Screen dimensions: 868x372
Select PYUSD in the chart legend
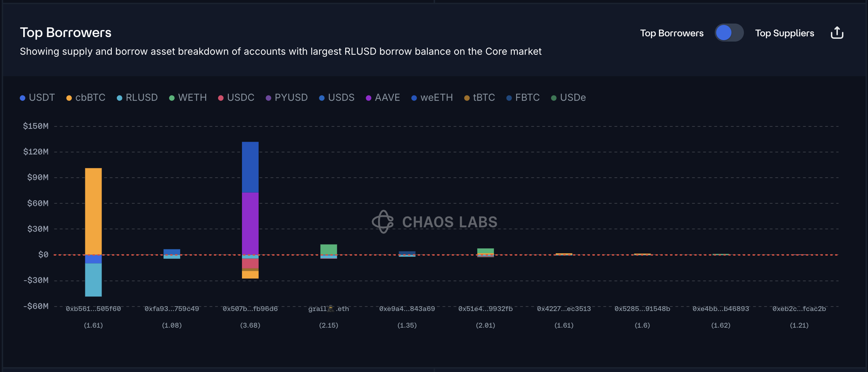pos(287,98)
